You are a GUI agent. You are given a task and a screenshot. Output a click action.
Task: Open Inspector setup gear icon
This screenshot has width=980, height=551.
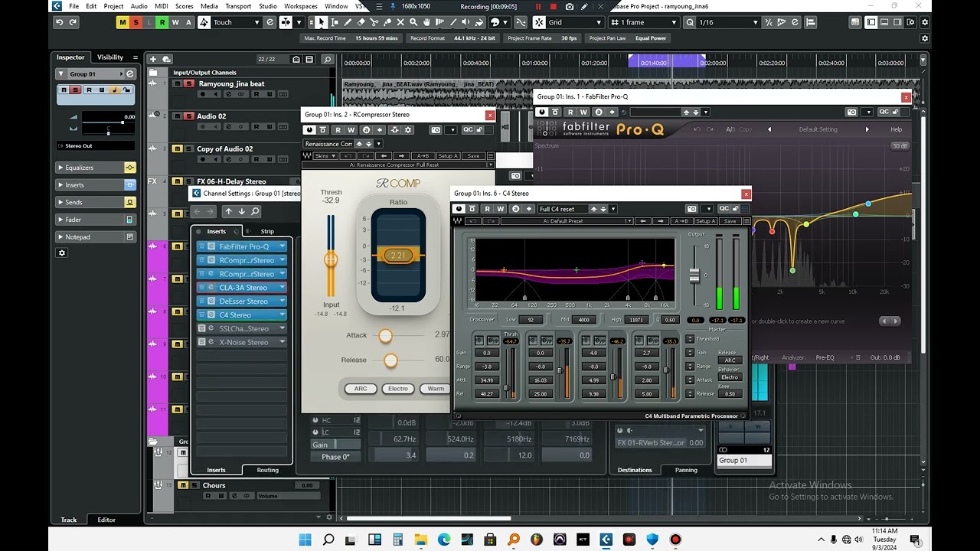(63, 253)
